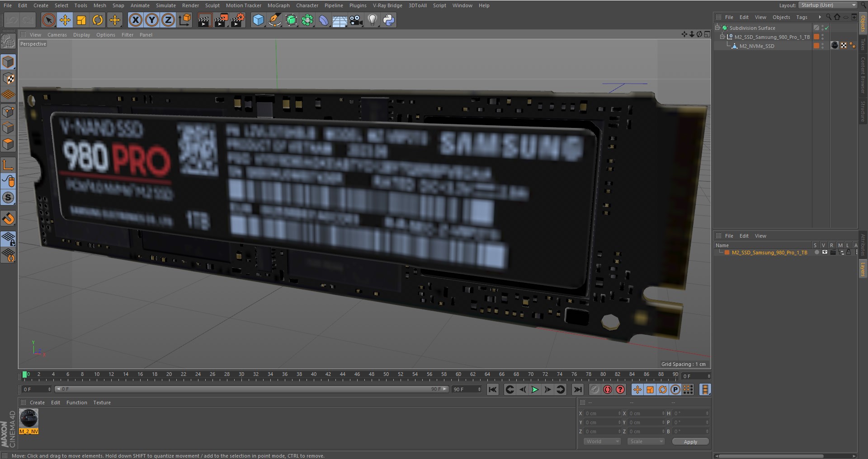868x459 pixels.
Task: Click the Make Editable icon
Action: click(8, 42)
